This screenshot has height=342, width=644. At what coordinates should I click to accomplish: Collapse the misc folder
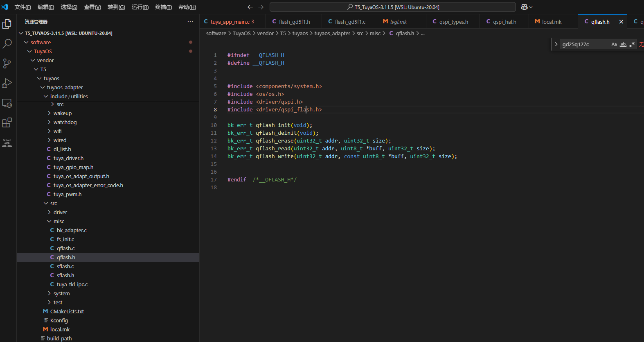click(x=108, y=221)
